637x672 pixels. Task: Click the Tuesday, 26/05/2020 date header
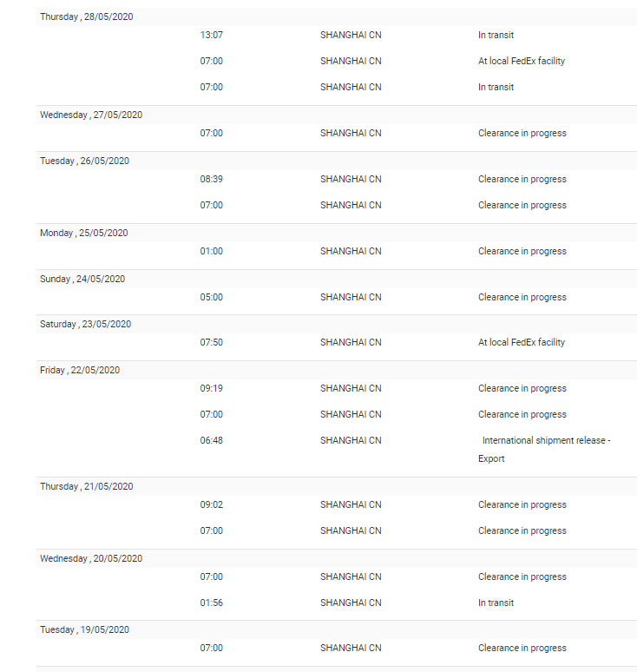click(84, 161)
